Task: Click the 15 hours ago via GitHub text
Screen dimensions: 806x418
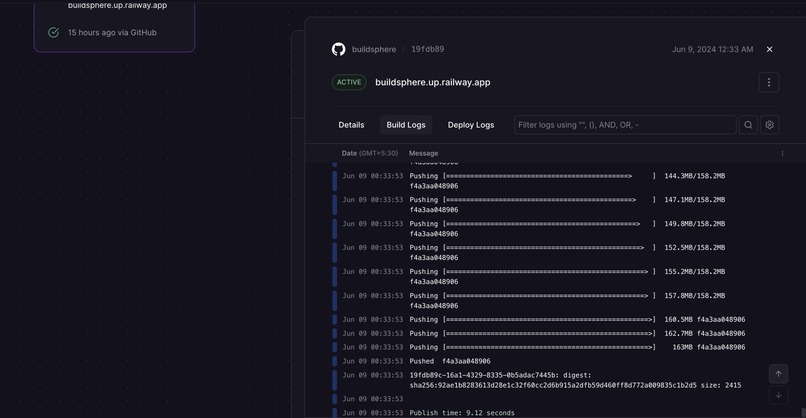Action: click(x=112, y=32)
